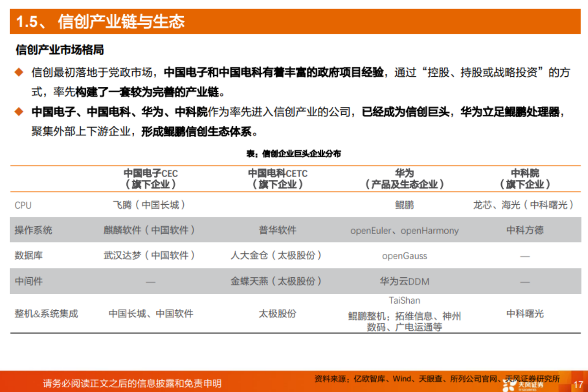This screenshot has height=392, width=588.
Task: Select bold phrase 中国电子和中国电科有着丰富的政府项目经验
Action: 273,72
